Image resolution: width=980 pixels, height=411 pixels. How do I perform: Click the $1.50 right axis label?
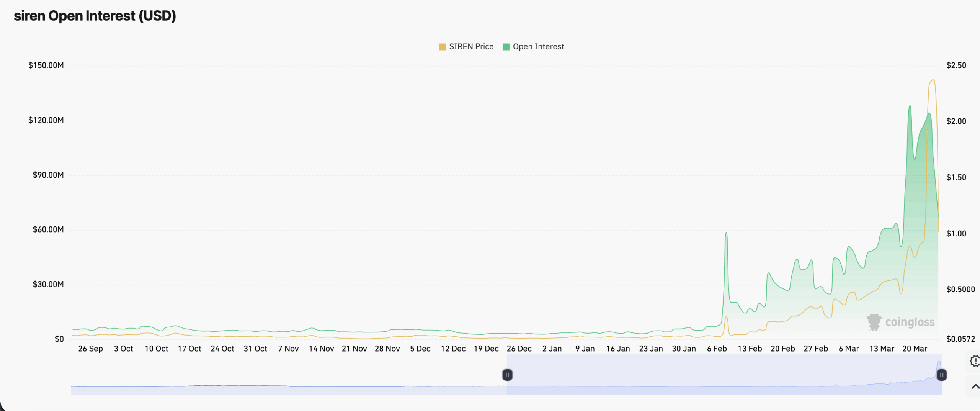click(956, 177)
